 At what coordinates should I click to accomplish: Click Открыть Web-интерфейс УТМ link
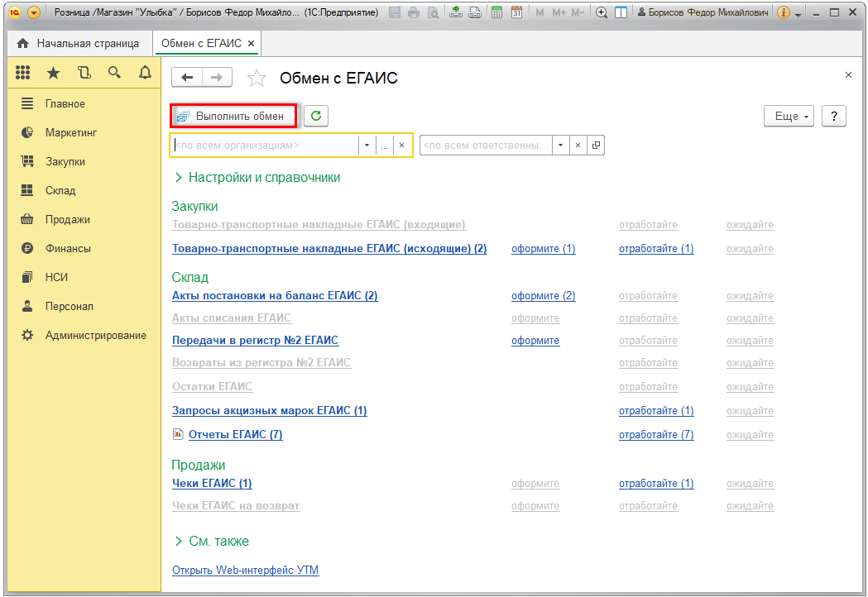click(x=245, y=570)
